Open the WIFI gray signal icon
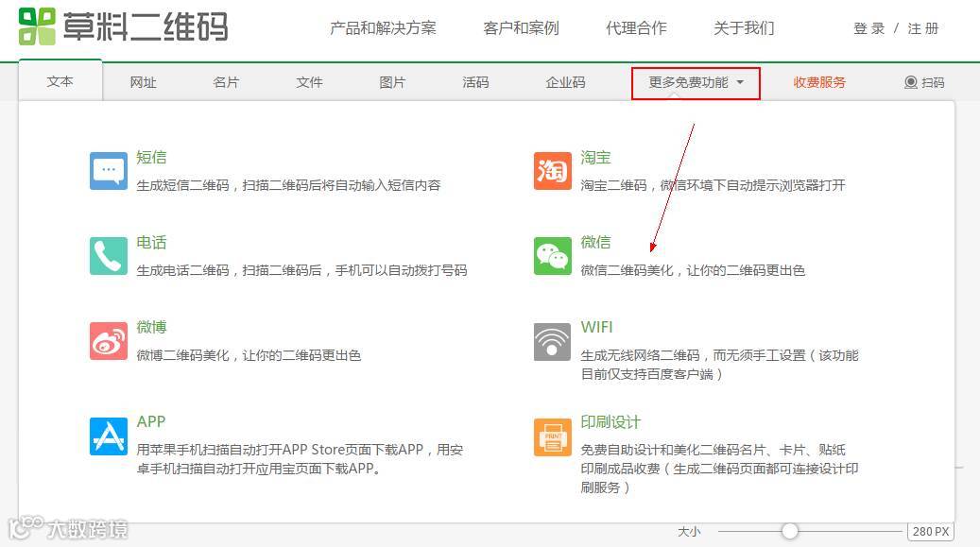 [553, 342]
